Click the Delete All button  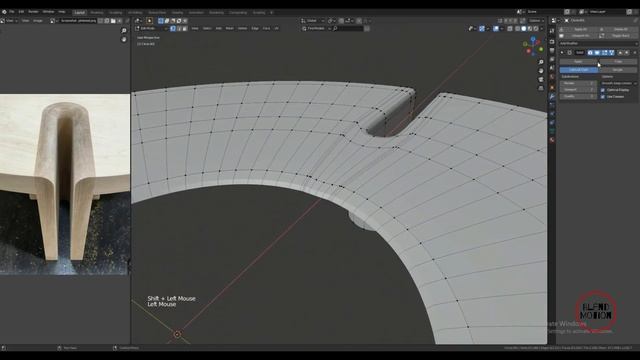[618, 29]
